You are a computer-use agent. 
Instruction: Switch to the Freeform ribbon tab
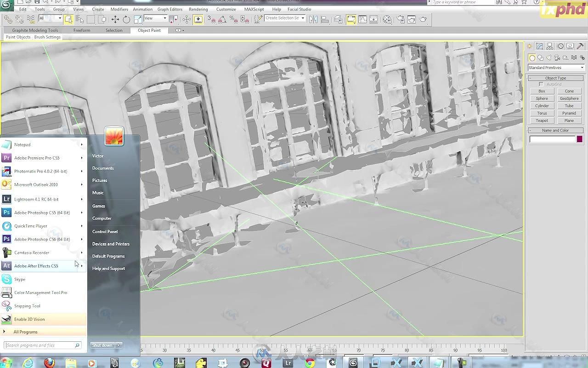click(82, 30)
